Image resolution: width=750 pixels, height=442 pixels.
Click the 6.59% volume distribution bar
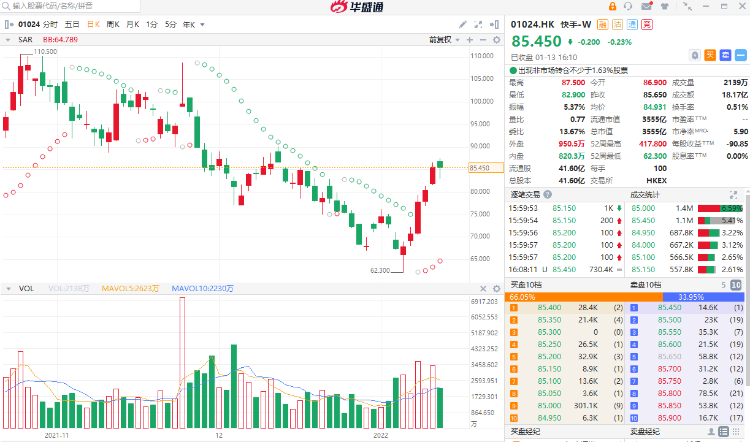coord(720,208)
